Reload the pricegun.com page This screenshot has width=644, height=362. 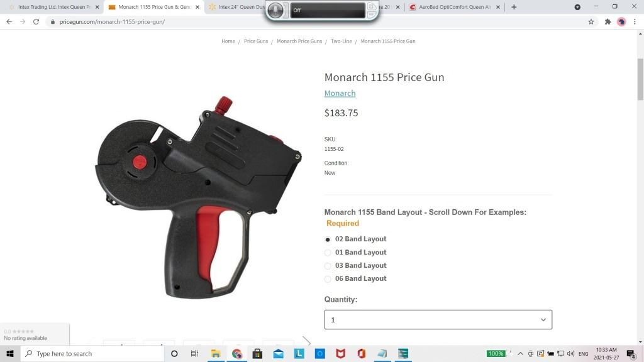click(36, 22)
